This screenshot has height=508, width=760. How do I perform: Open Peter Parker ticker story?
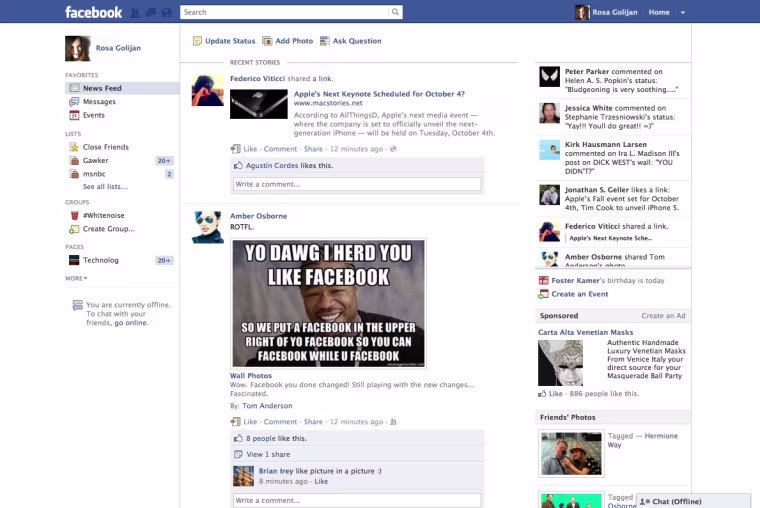click(613, 80)
